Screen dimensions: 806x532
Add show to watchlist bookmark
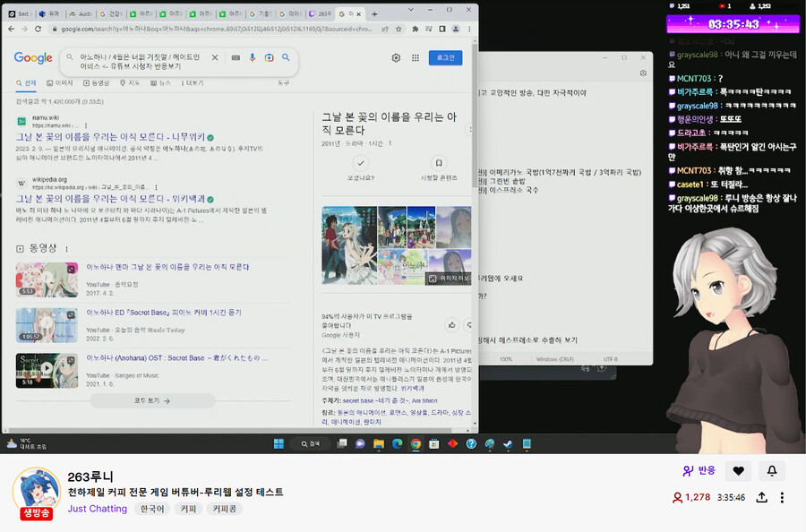(x=438, y=163)
